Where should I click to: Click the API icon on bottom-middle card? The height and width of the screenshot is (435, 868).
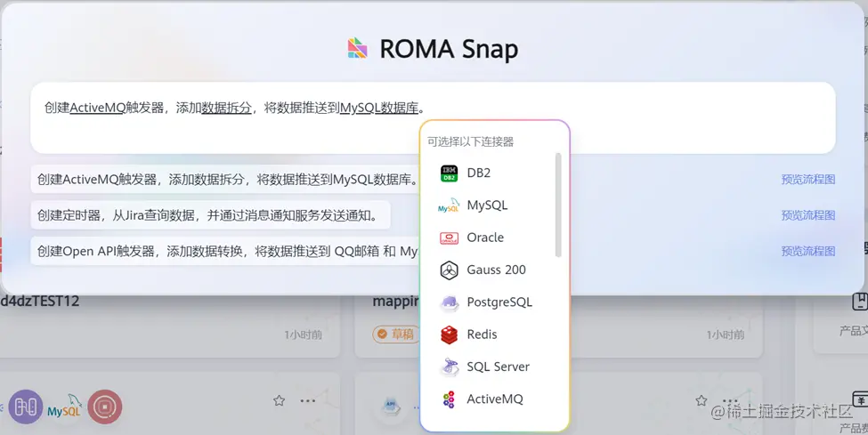(391, 406)
